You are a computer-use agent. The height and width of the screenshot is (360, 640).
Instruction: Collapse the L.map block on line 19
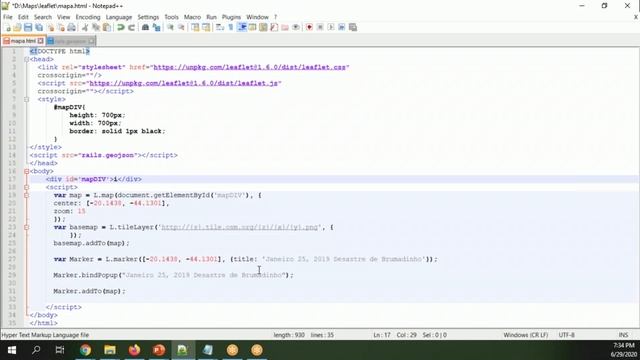click(x=27, y=195)
